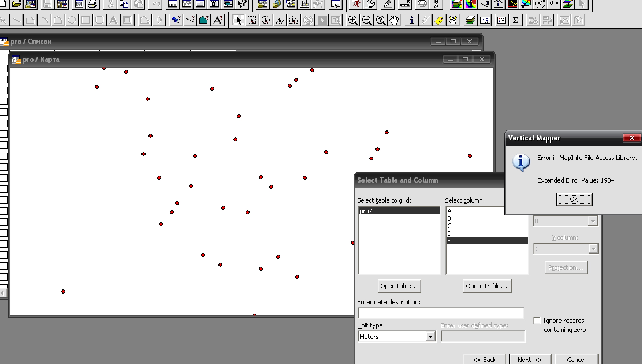
Task: Click the Statistics sigma icon
Action: (515, 20)
